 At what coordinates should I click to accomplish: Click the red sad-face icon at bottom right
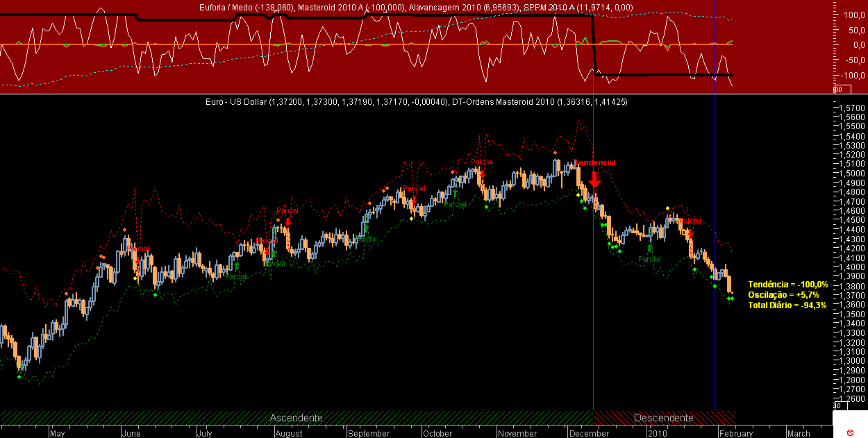click(849, 432)
